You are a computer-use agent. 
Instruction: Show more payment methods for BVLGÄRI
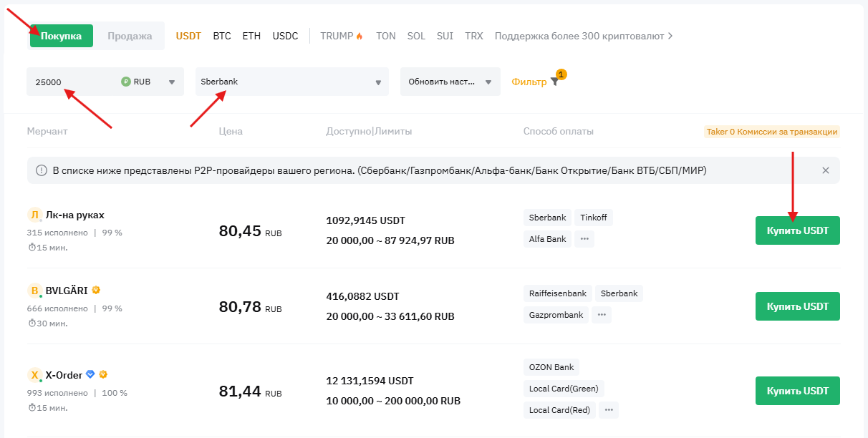[x=602, y=315]
